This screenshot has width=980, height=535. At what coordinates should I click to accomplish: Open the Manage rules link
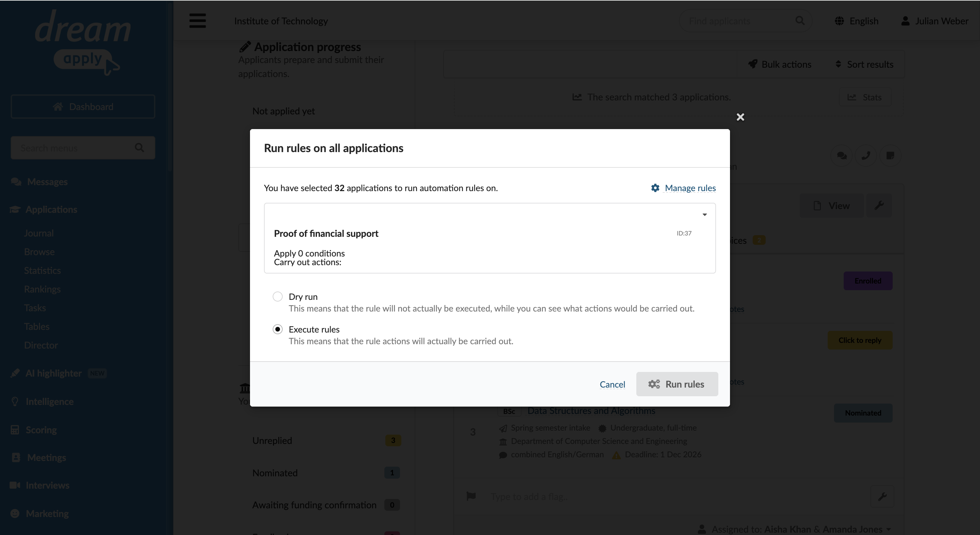click(x=690, y=188)
